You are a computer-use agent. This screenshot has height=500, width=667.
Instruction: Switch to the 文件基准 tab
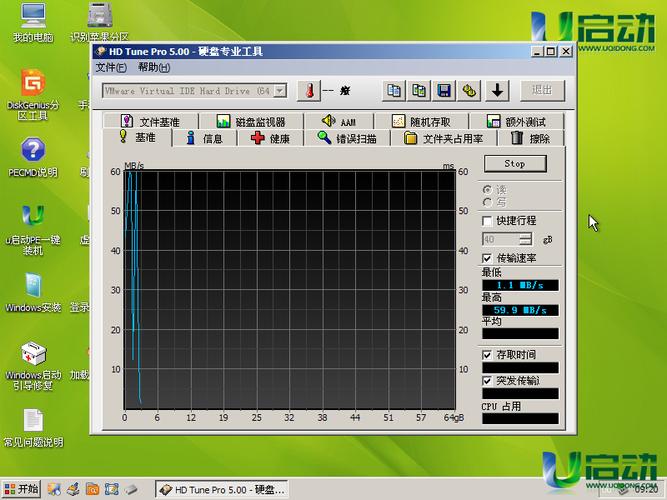151,122
